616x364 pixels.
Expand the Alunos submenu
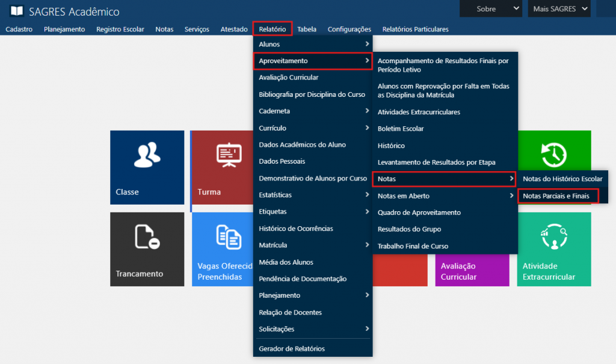[313, 44]
